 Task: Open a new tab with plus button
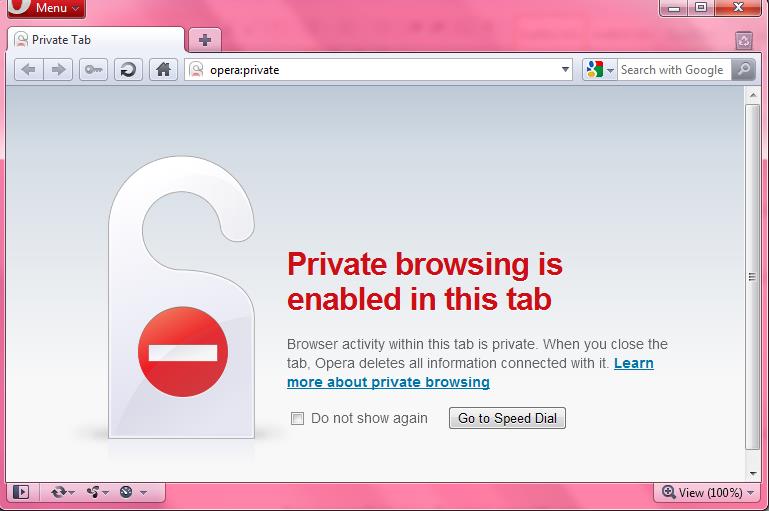205,40
